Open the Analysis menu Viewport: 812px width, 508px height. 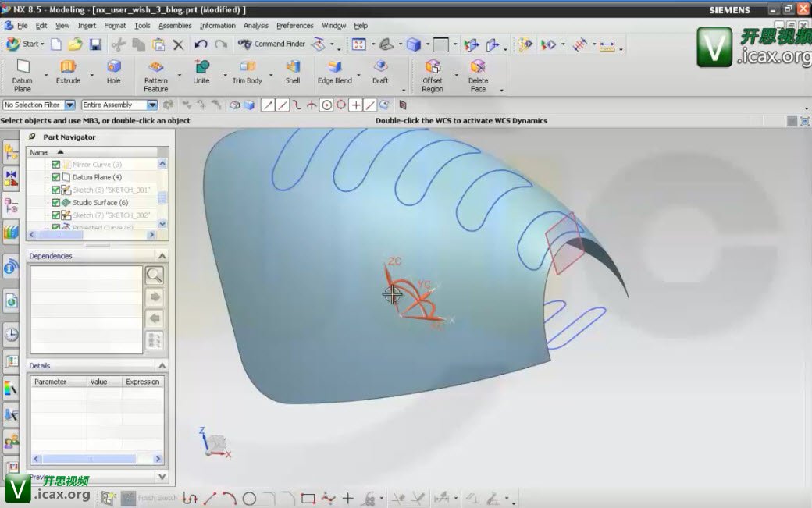coord(255,26)
